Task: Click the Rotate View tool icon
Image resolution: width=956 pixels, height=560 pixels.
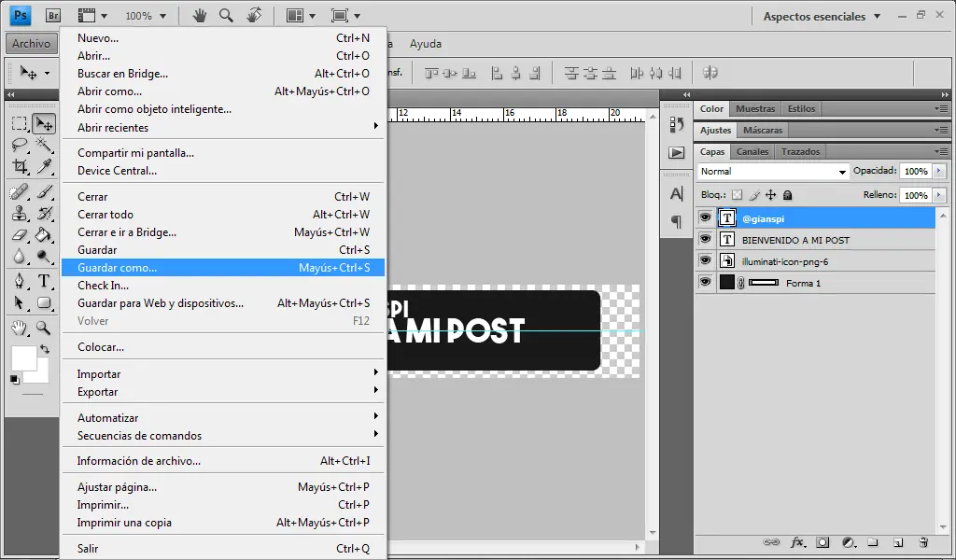Action: click(x=254, y=15)
